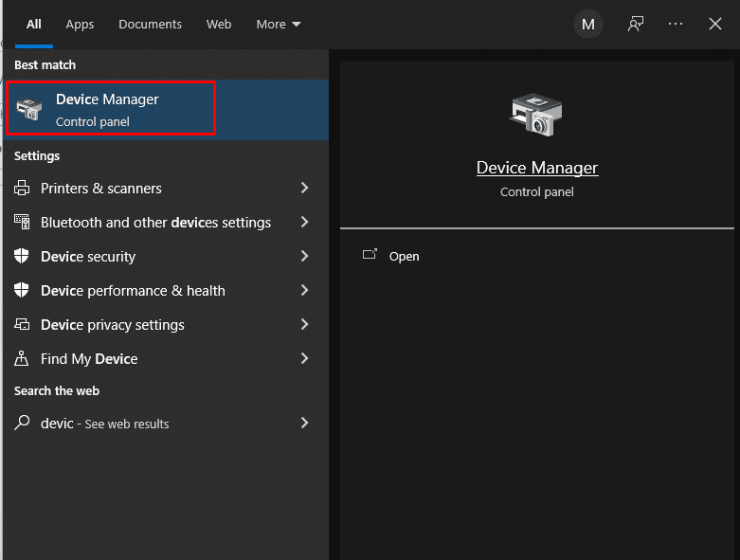Click the Open action icon

(x=370, y=254)
